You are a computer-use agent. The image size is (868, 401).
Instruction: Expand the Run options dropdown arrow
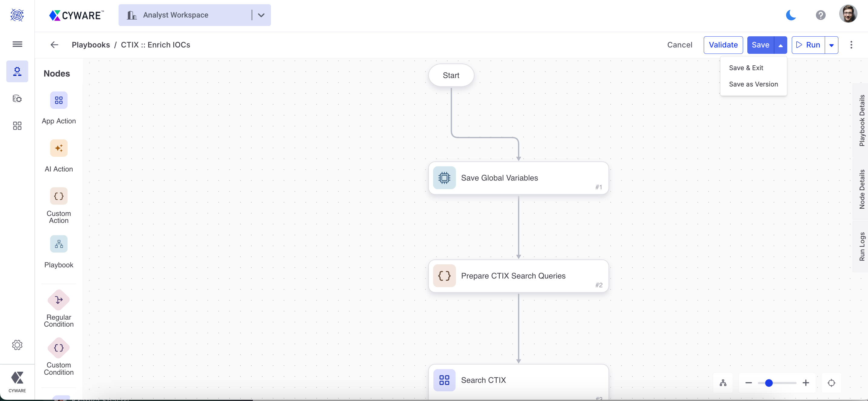coord(831,45)
